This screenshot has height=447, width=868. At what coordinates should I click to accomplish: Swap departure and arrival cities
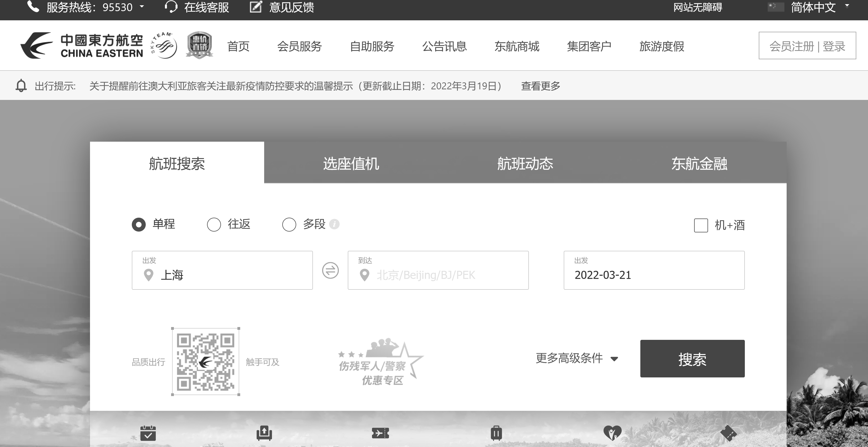(x=330, y=270)
